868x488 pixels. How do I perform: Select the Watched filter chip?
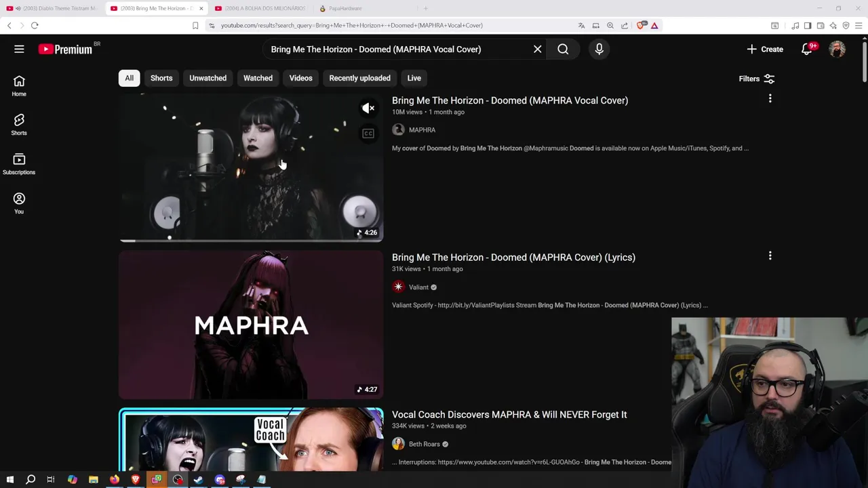(258, 78)
